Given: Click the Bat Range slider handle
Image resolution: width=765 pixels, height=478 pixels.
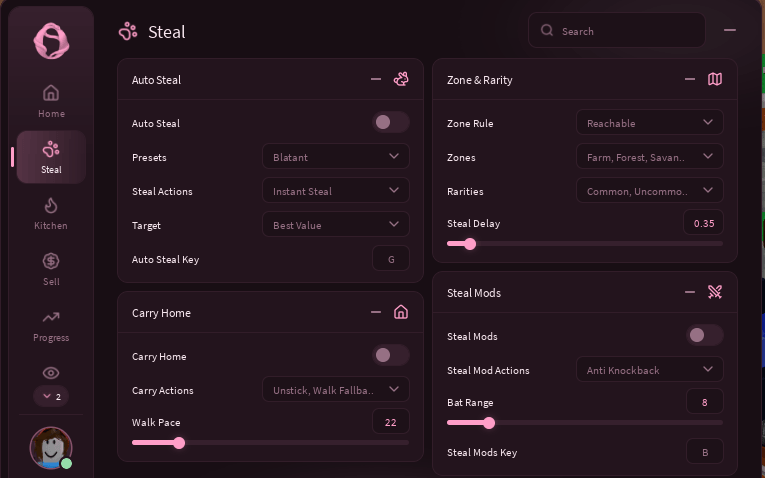Looking at the screenshot, I should click(489, 423).
